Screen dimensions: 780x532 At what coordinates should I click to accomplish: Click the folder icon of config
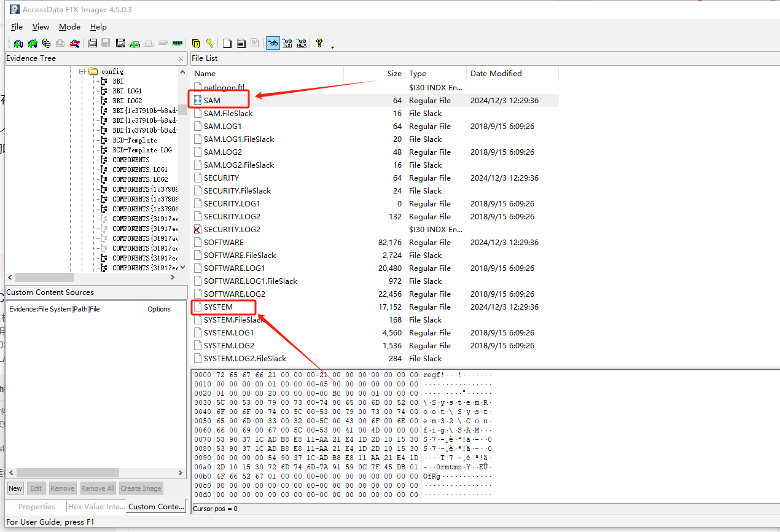pos(93,71)
